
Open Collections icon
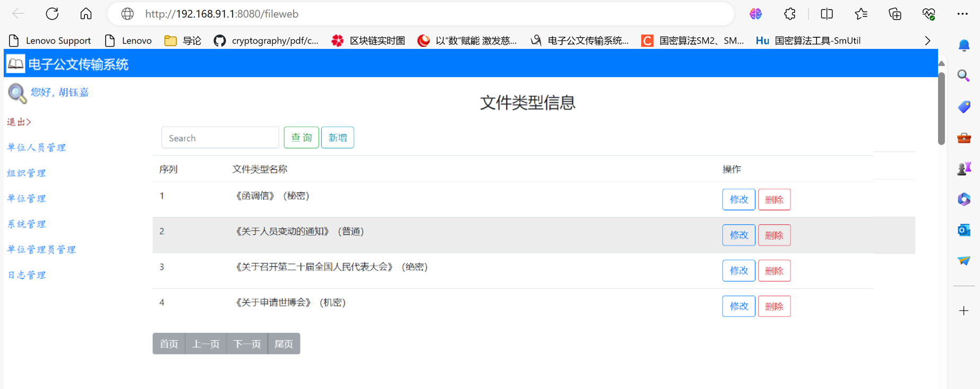895,14
